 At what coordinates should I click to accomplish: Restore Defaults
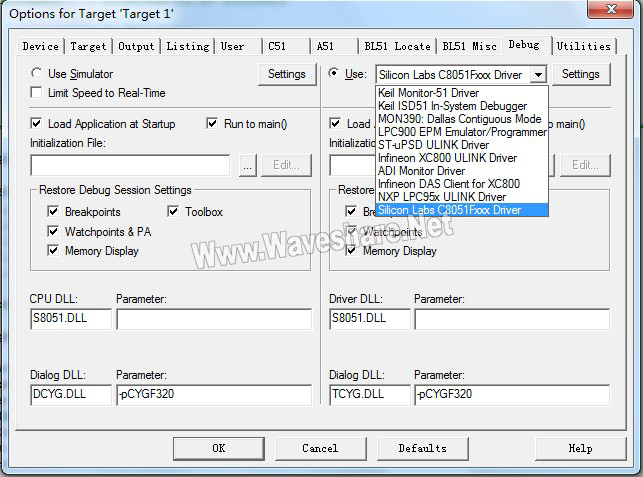tap(422, 448)
